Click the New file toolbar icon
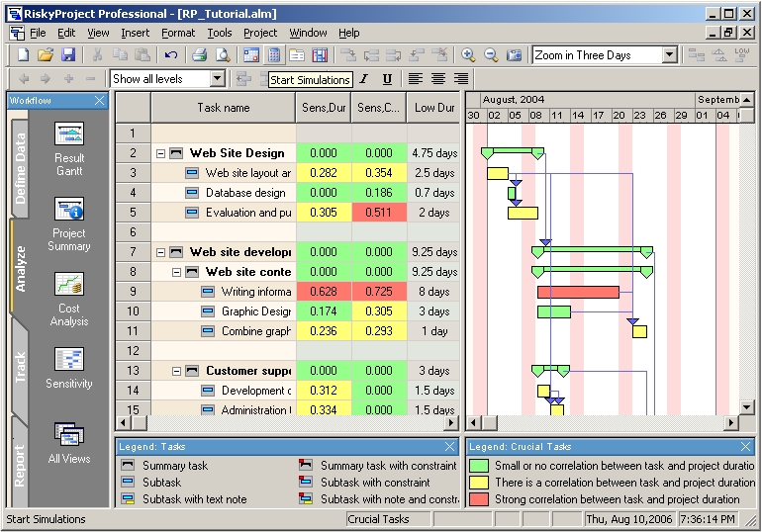762x532 pixels. (23, 54)
